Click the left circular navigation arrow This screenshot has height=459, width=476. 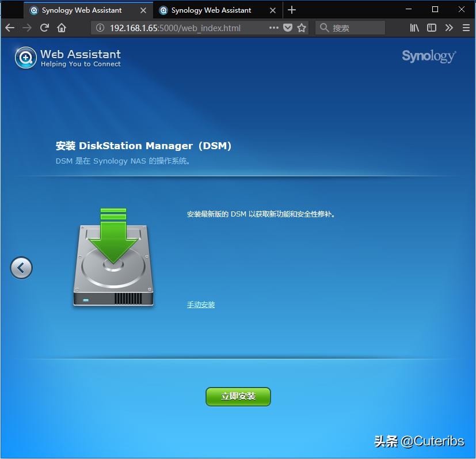point(21,268)
